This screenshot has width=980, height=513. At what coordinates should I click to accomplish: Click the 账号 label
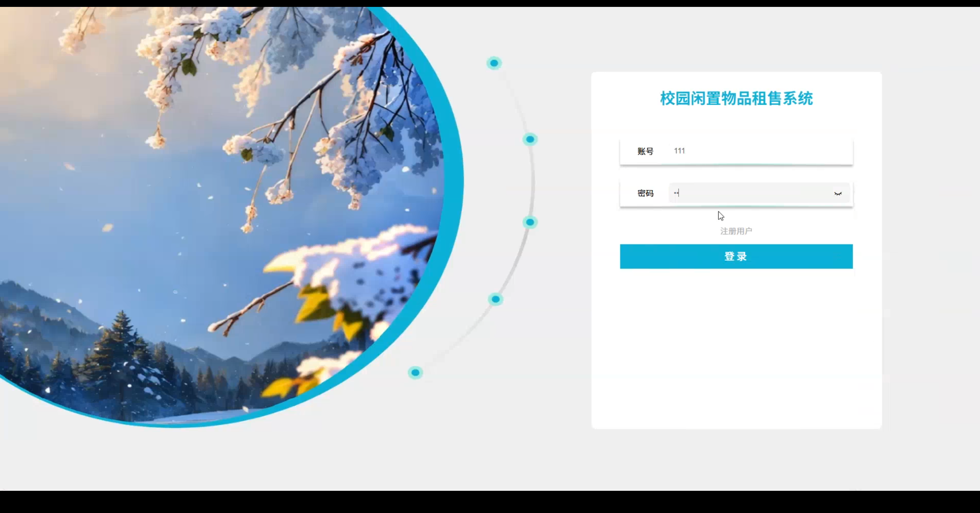pyautogui.click(x=646, y=151)
